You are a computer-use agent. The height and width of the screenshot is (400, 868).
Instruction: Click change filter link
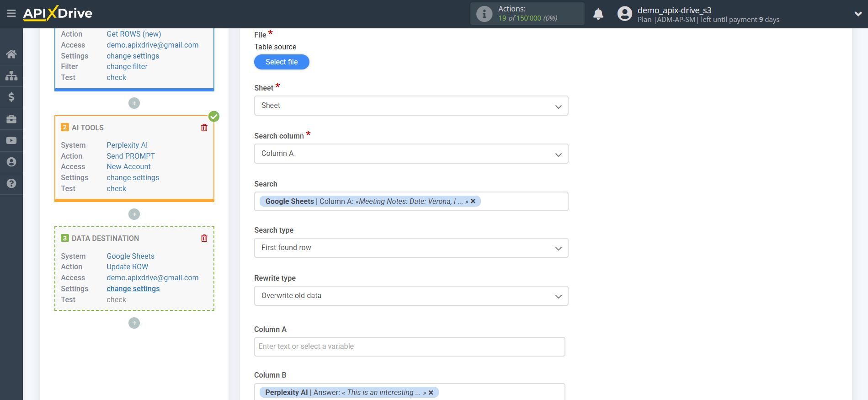pyautogui.click(x=127, y=66)
